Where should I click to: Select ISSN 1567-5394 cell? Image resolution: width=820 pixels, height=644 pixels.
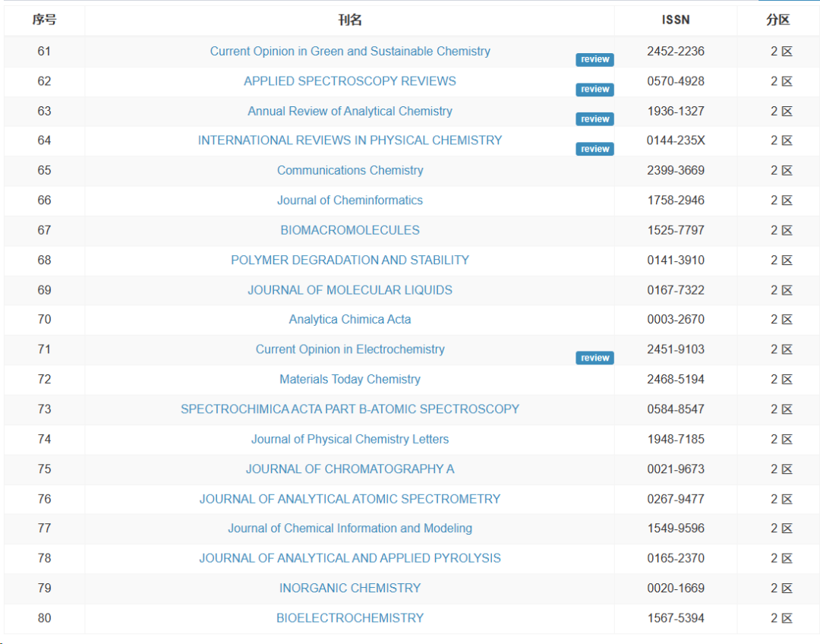point(676,618)
